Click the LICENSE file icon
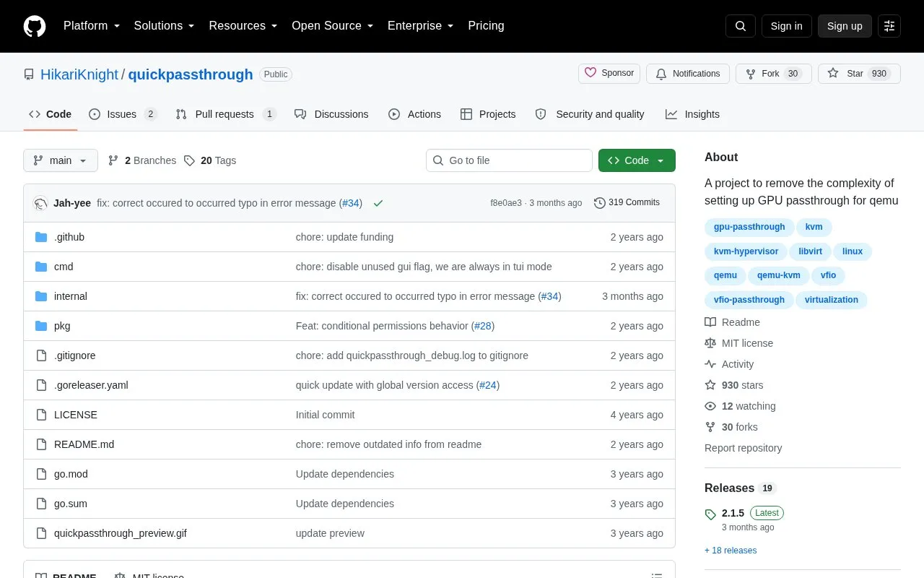Image resolution: width=924 pixels, height=578 pixels. pos(41,415)
